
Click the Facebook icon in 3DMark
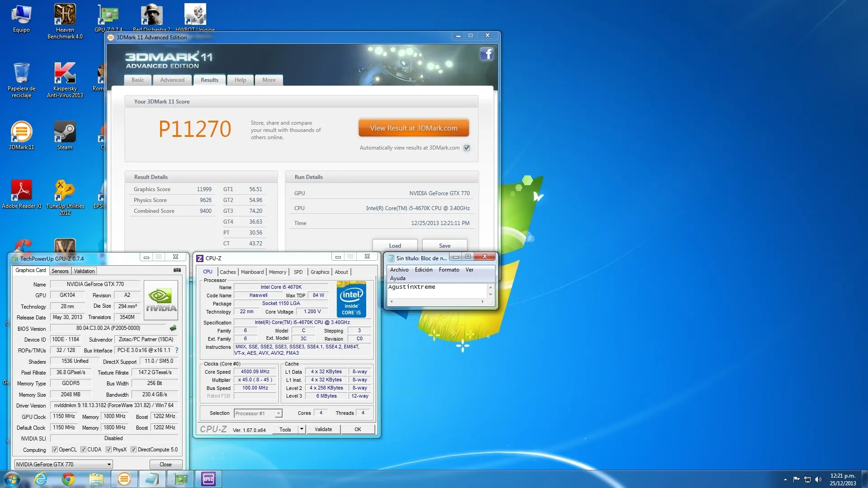pyautogui.click(x=486, y=54)
